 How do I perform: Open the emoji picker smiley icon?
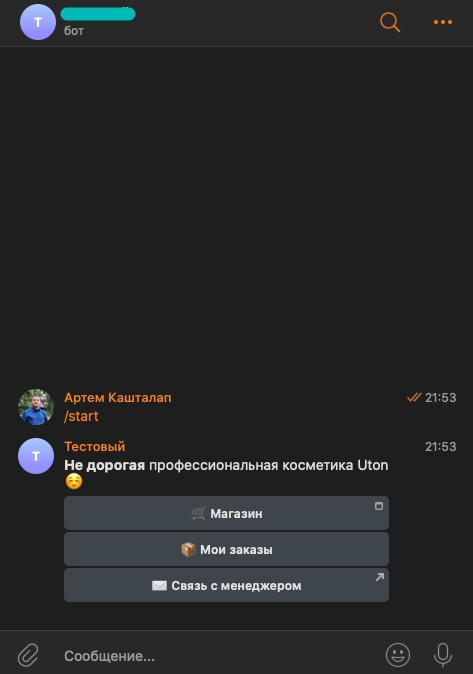(x=398, y=655)
